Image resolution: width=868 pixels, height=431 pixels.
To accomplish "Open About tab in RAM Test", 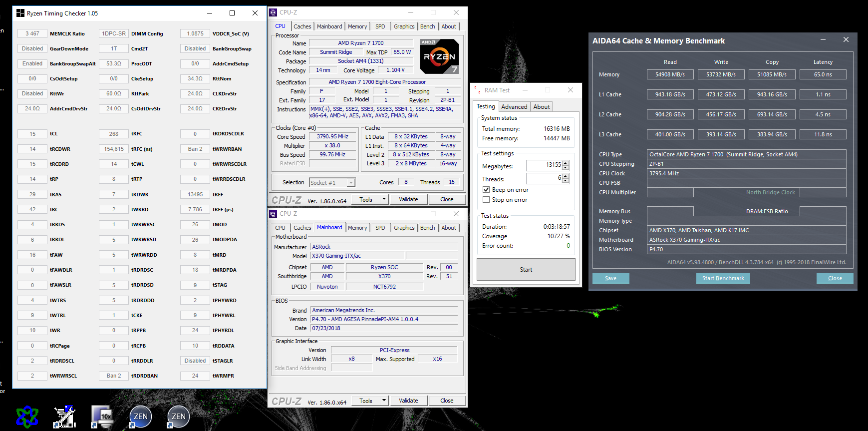I will pos(542,107).
